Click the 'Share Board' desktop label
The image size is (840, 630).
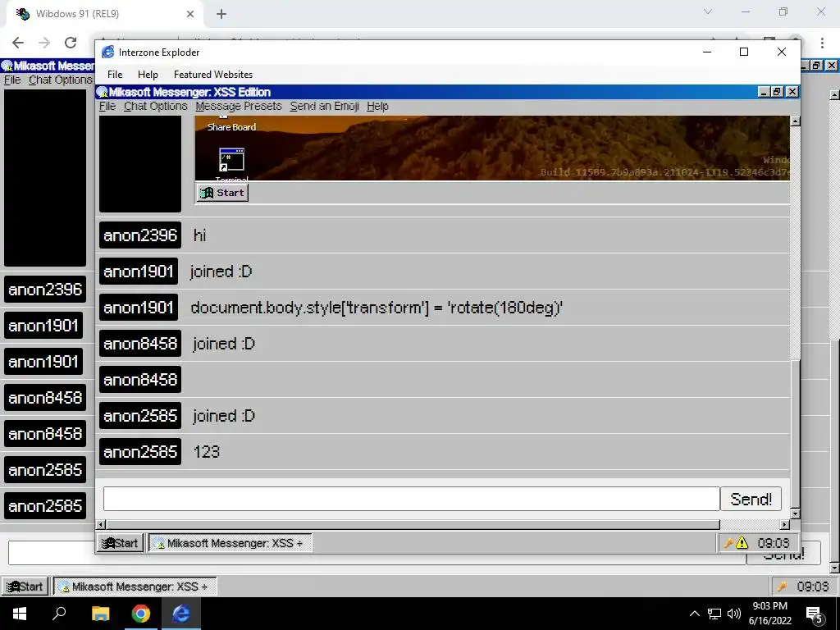coord(231,127)
